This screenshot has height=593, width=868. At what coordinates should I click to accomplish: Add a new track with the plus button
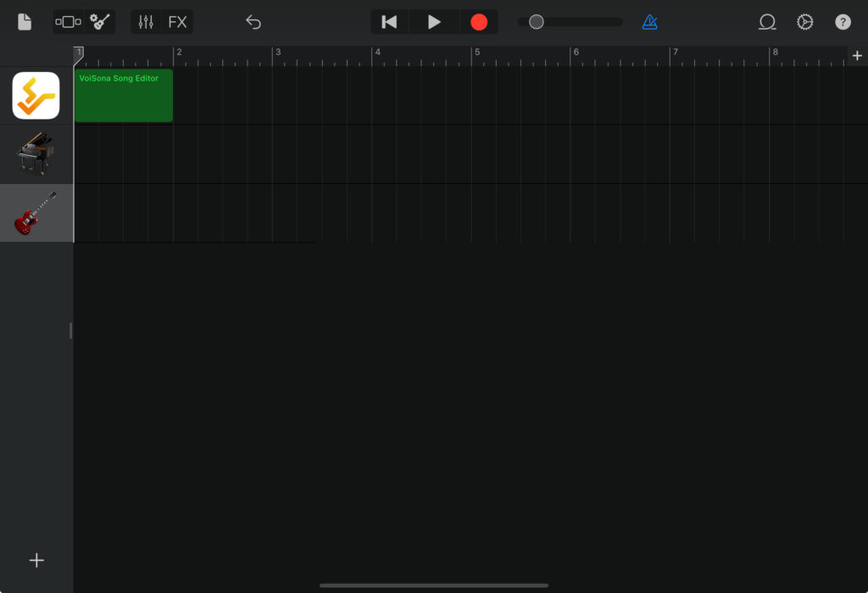point(36,560)
